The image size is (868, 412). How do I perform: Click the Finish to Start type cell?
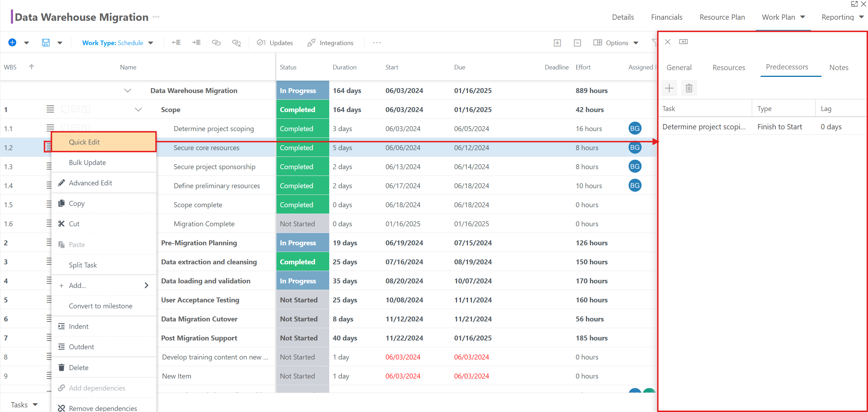[x=780, y=127]
